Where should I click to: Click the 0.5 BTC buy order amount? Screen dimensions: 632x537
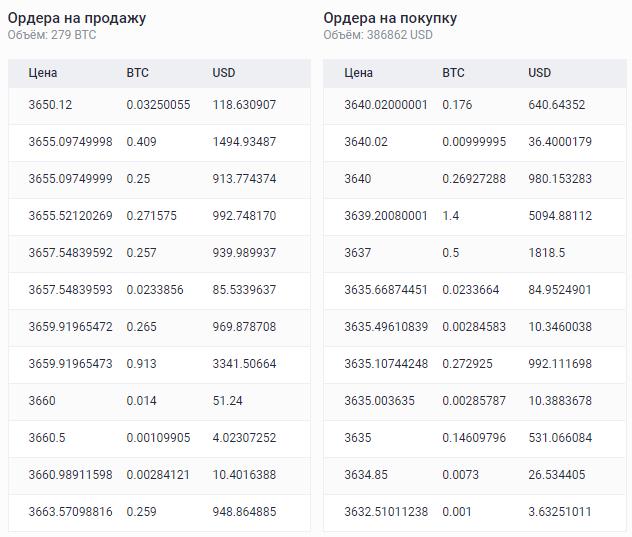pos(451,253)
